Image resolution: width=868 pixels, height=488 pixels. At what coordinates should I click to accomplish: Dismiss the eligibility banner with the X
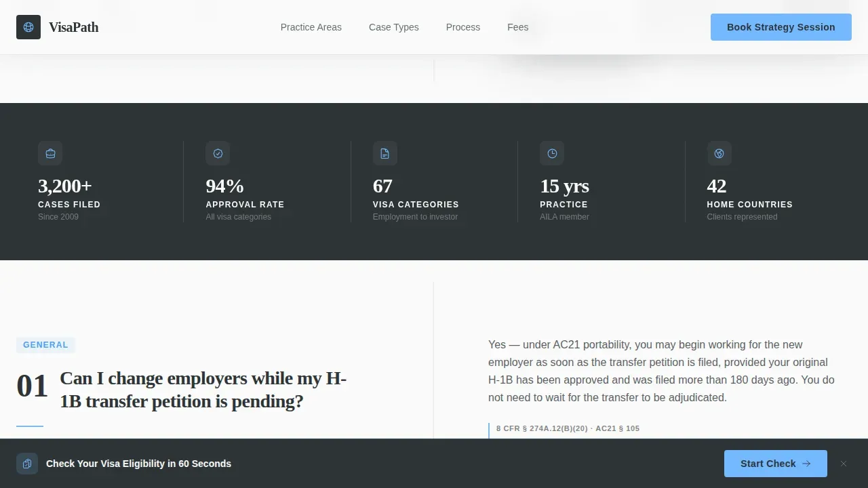[x=844, y=464]
